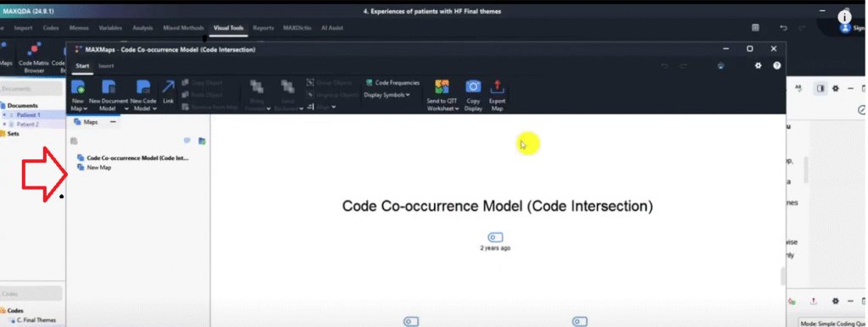
Task: Click the Code Frequencies option
Action: [392, 82]
